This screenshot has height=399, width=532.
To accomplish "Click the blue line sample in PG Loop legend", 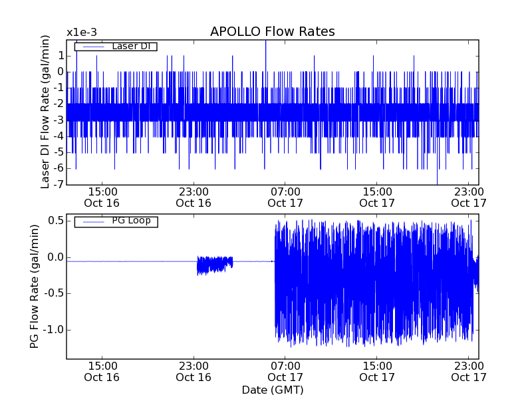I will 91,221.
